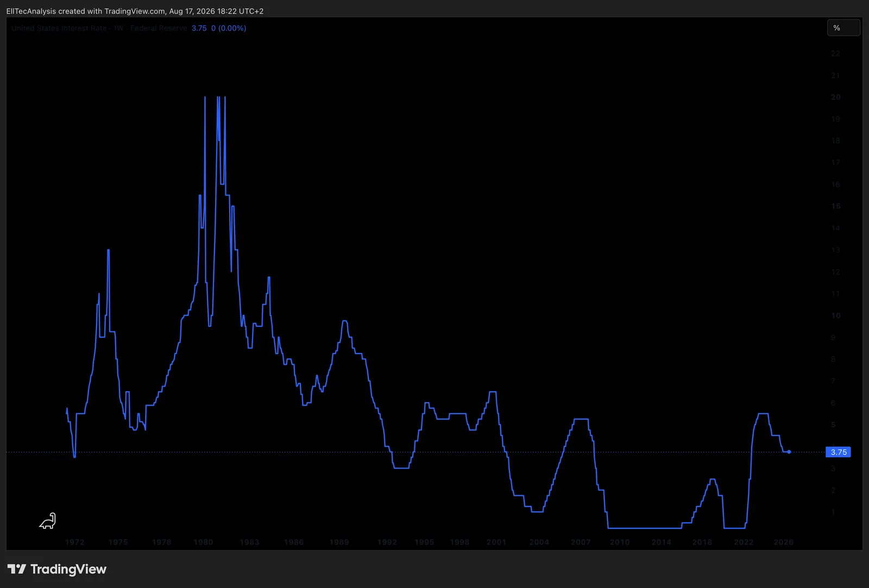Click the 1975 label on time axis
The image size is (869, 588).
(x=118, y=542)
